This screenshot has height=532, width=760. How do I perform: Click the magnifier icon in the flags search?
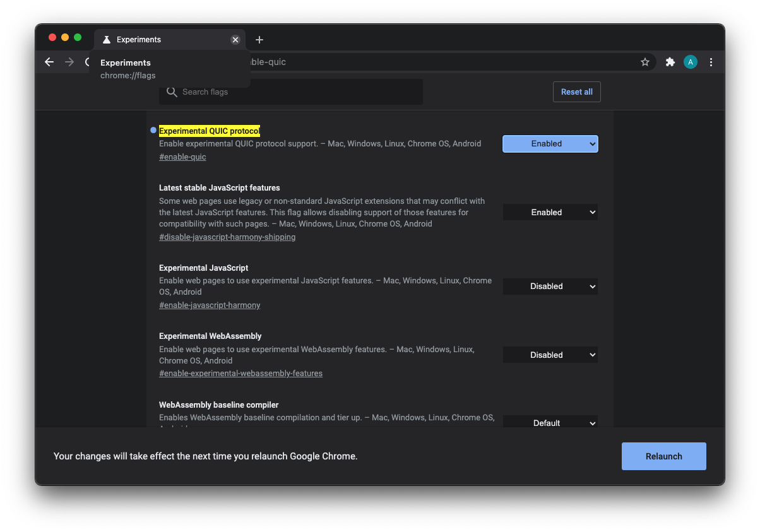tap(172, 92)
